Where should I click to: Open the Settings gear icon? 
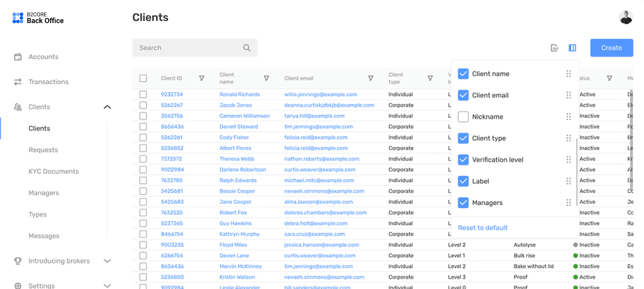tap(18, 285)
